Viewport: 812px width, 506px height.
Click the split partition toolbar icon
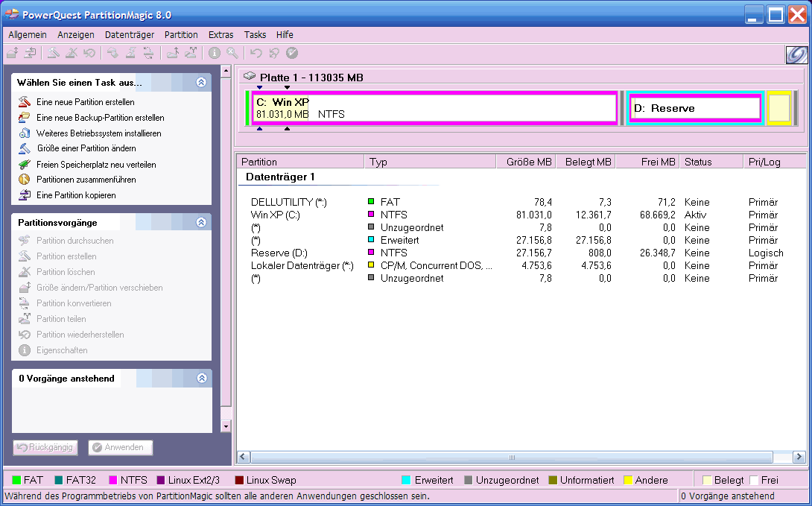[191, 53]
